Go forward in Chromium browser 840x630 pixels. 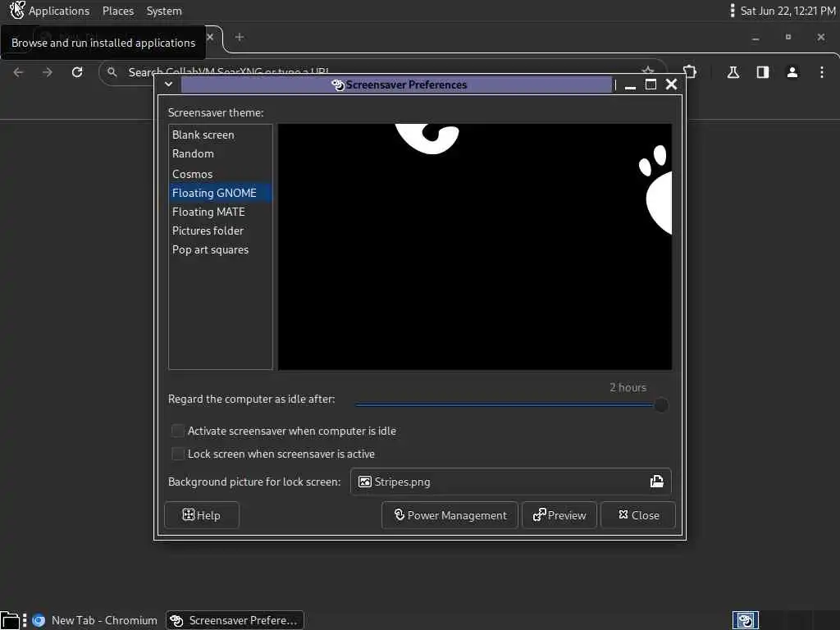point(48,72)
